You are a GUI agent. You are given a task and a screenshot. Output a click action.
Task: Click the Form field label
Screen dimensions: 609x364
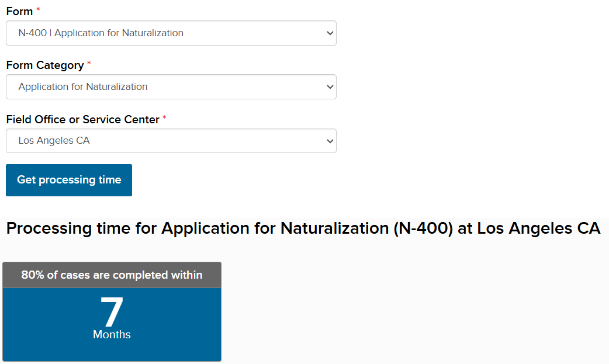click(19, 12)
